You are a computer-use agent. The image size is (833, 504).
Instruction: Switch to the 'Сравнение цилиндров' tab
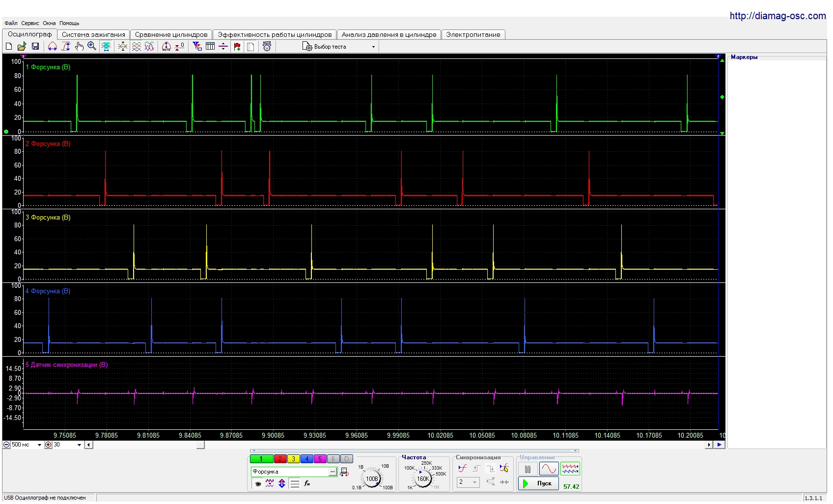(x=171, y=34)
